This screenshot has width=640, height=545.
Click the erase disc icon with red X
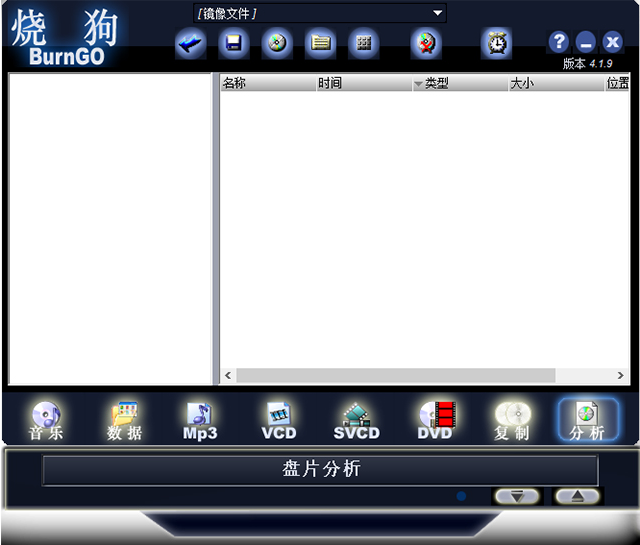click(x=426, y=43)
